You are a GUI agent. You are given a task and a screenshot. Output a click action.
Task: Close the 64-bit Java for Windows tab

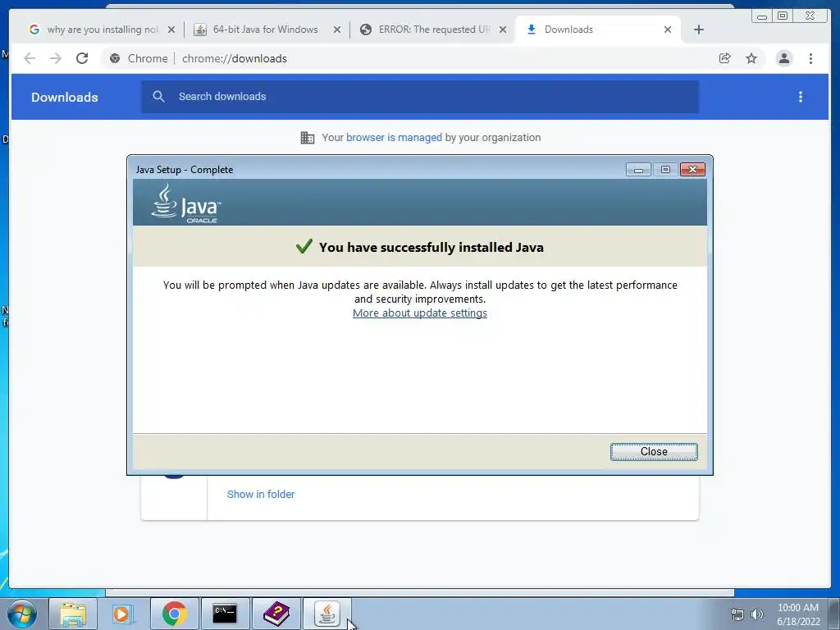[337, 30]
